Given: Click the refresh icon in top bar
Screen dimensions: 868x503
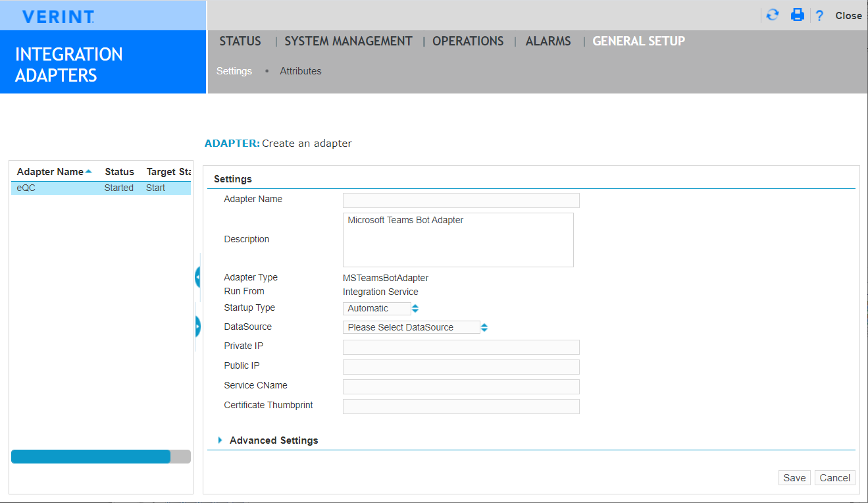Looking at the screenshot, I should (x=773, y=15).
